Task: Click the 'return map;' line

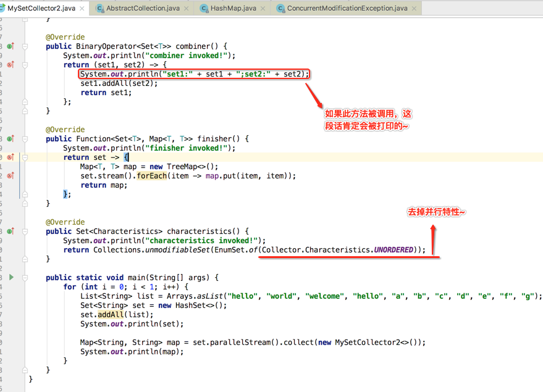Action: click(104, 185)
